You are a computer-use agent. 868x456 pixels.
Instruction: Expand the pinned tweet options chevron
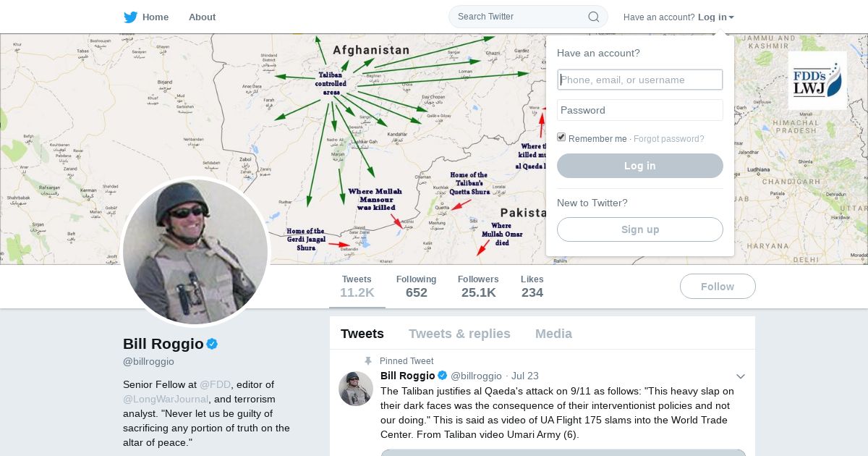(x=740, y=376)
